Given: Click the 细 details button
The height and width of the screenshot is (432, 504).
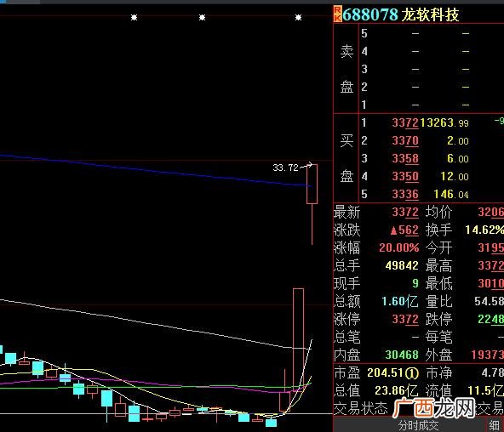Looking at the screenshot, I should point(495,425).
